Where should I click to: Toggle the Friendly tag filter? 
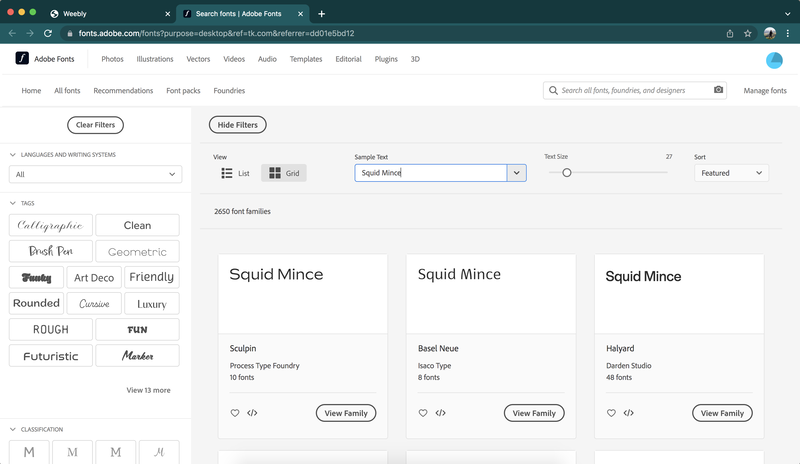pos(152,277)
